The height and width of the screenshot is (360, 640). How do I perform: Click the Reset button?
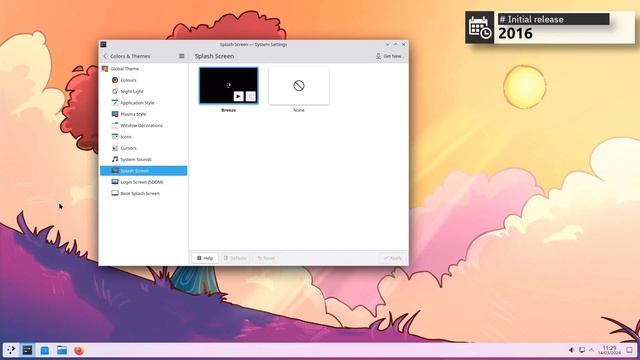click(266, 258)
